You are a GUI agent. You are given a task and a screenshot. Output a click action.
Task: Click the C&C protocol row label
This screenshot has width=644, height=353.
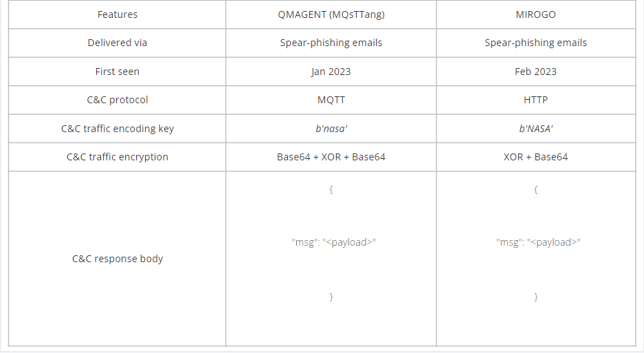click(x=117, y=100)
